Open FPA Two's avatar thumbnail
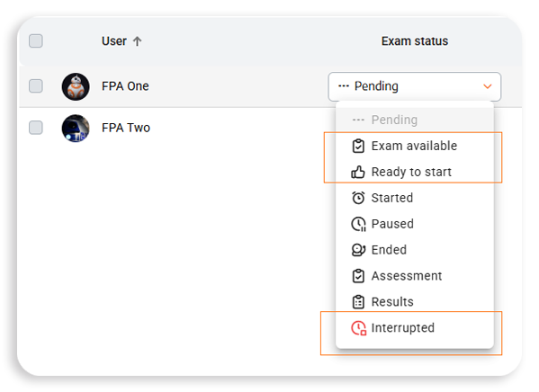539x392 pixels. (76, 129)
